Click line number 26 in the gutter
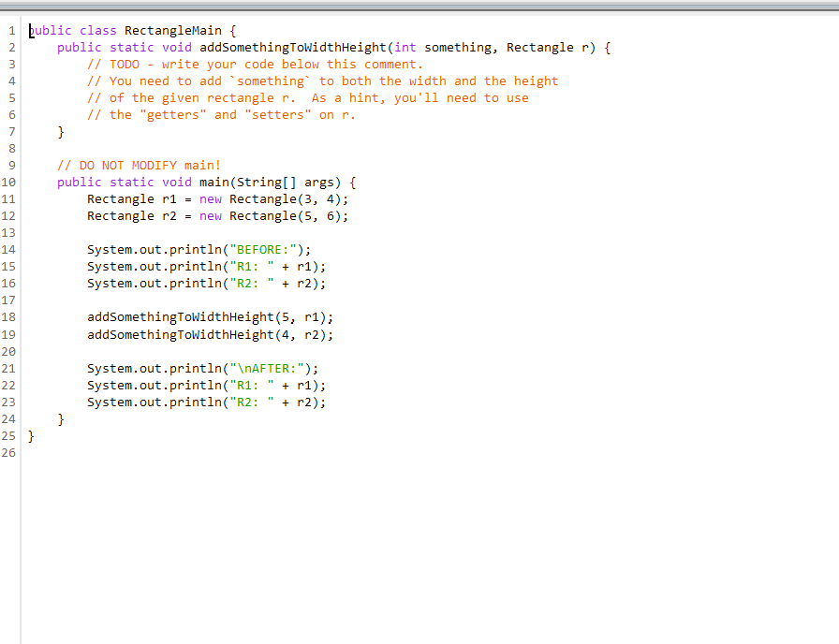Viewport: 839px width, 644px height. (8, 453)
